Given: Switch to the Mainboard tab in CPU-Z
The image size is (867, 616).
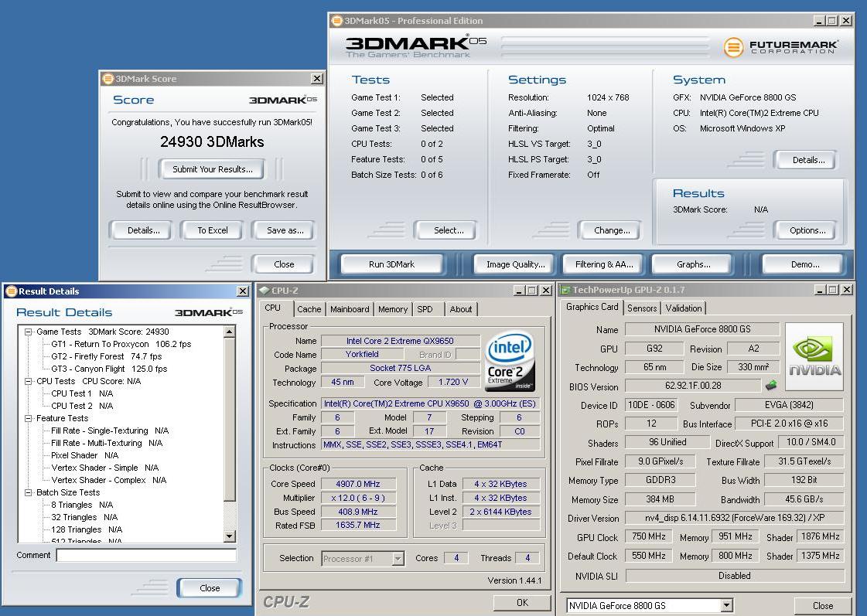Looking at the screenshot, I should coord(350,309).
